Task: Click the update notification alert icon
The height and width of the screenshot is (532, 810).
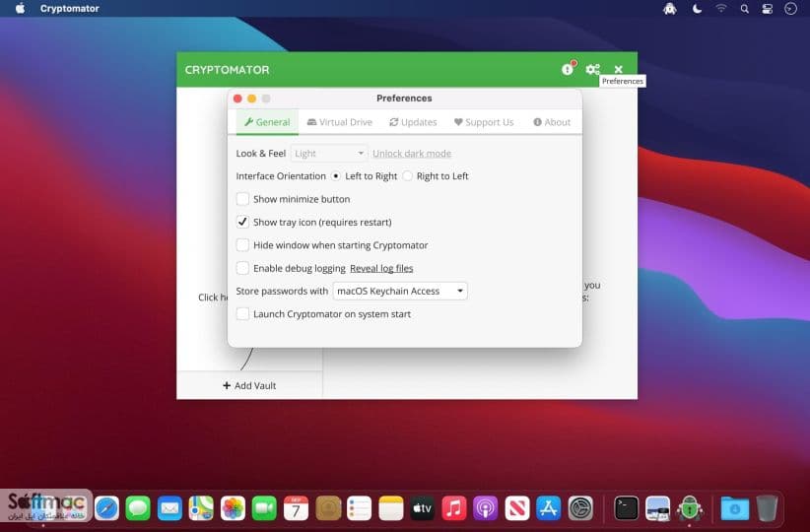Action: 568,69
